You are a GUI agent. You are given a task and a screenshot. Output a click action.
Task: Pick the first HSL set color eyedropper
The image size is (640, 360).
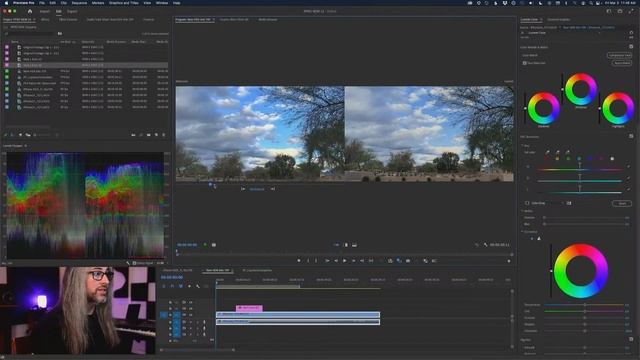tap(547, 152)
